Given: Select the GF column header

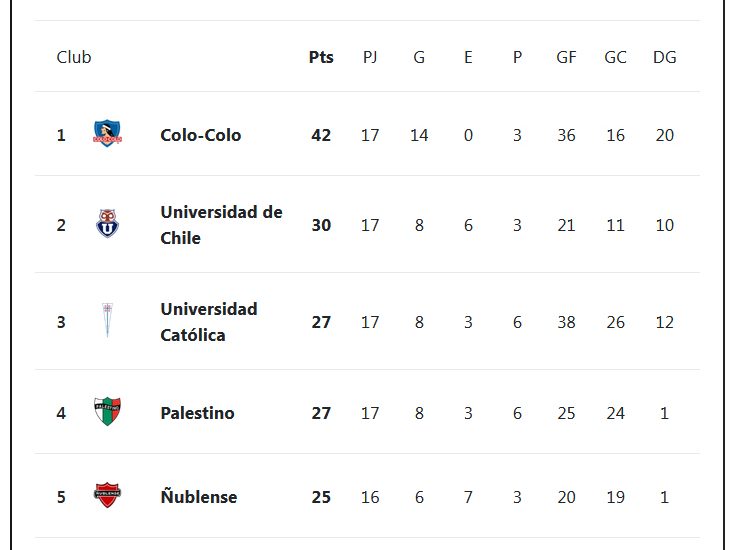Looking at the screenshot, I should click(566, 57).
